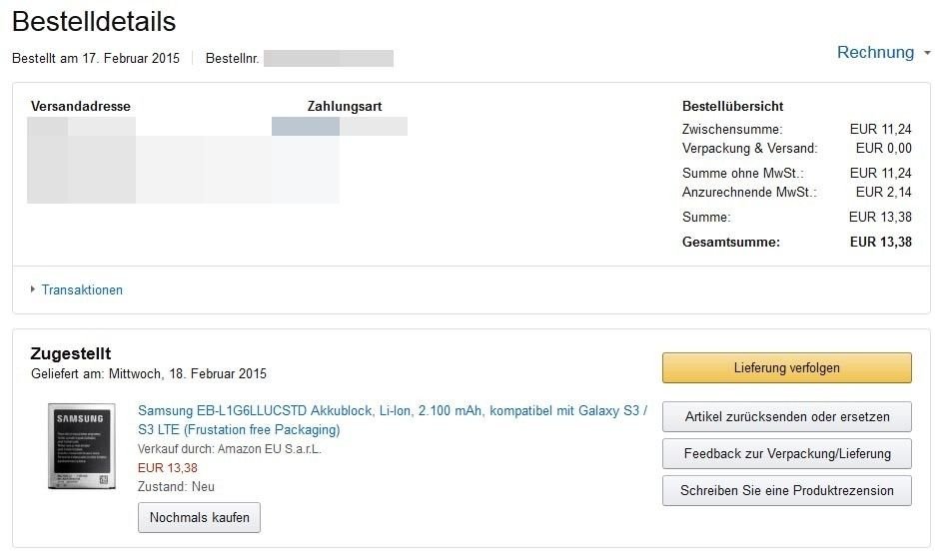Click the blurred Versandadresse address block
The width and height of the screenshot is (945, 560).
[x=183, y=160]
